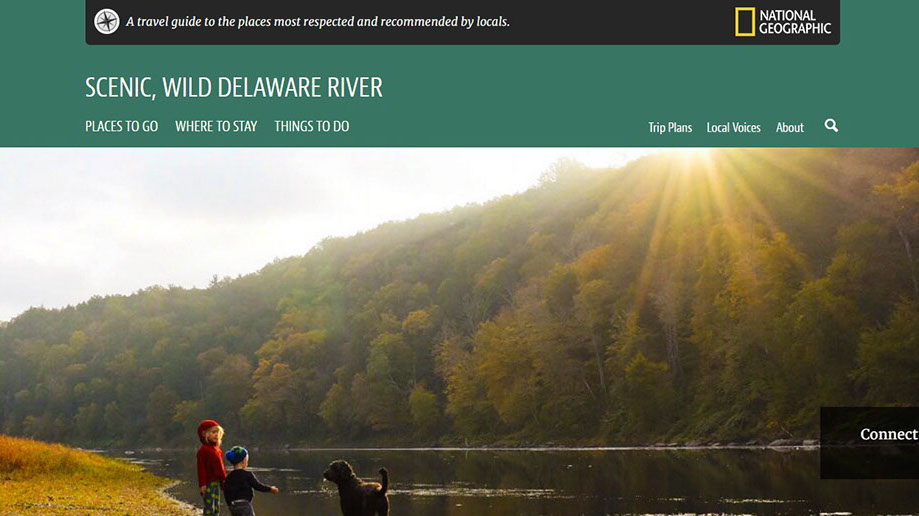Go to Trip Plans page
The image size is (919, 516).
click(x=670, y=127)
